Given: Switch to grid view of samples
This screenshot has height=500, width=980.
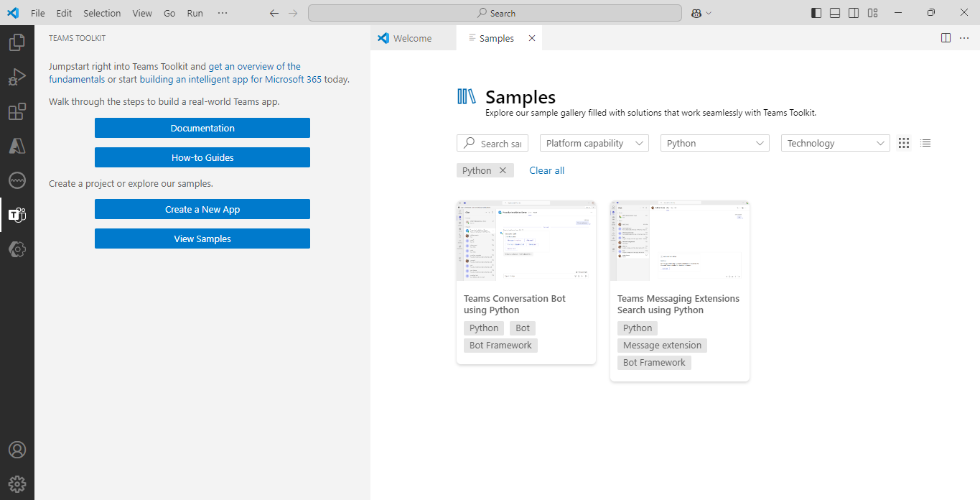Looking at the screenshot, I should click(x=904, y=143).
